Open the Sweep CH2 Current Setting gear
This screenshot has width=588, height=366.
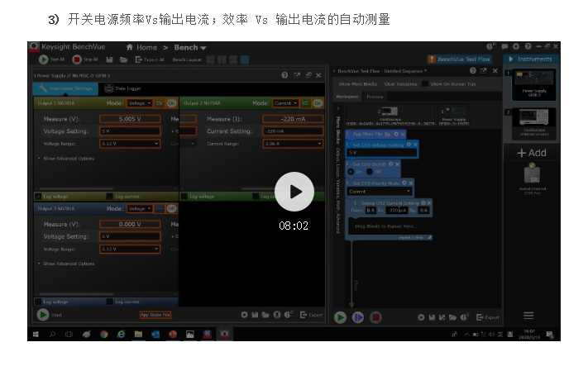point(423,203)
